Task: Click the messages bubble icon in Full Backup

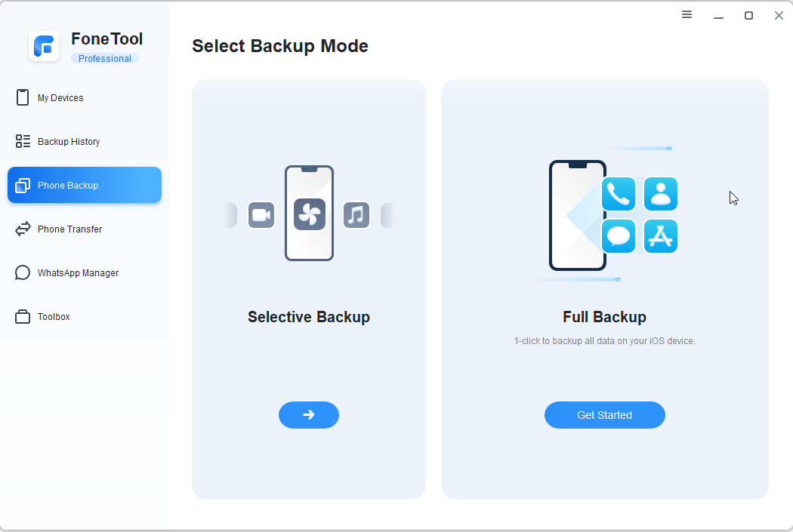Action: coord(619,236)
